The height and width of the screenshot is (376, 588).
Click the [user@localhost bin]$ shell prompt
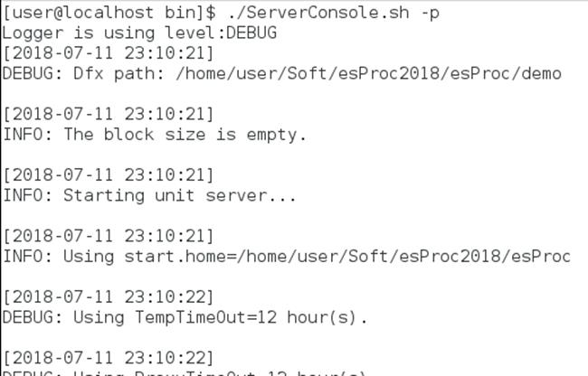tap(109, 13)
